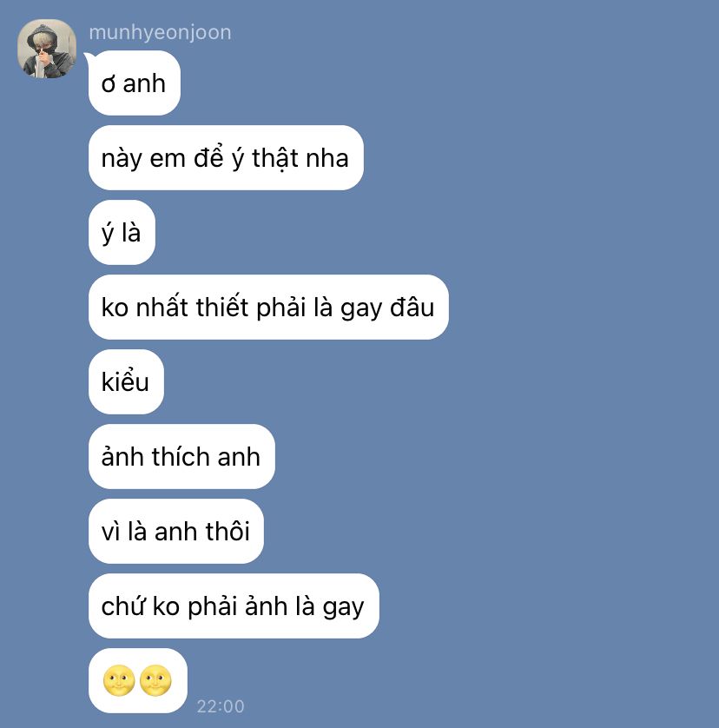Open munhyeonjoon's profile picture
Screen dimensions: 719x728
pos(47,49)
